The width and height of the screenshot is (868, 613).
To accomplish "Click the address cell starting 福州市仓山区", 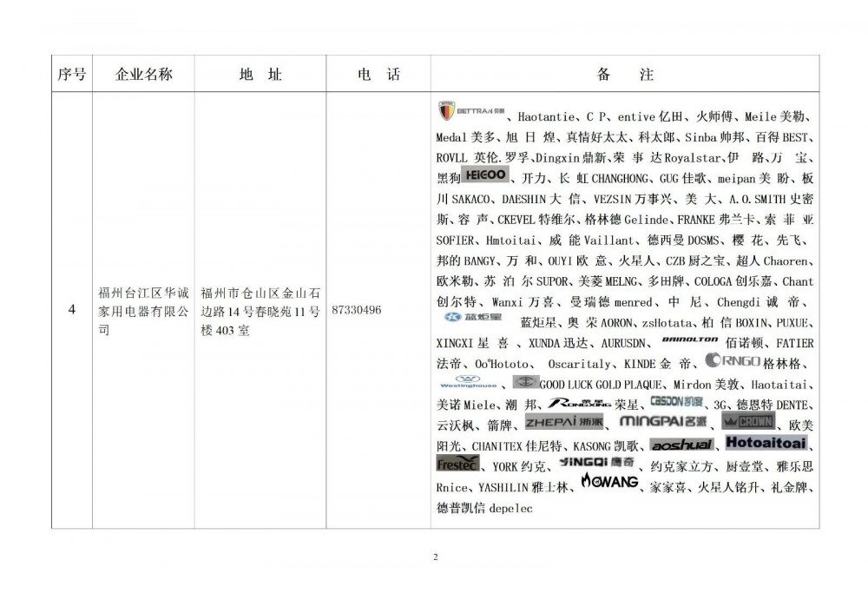I will 260,310.
